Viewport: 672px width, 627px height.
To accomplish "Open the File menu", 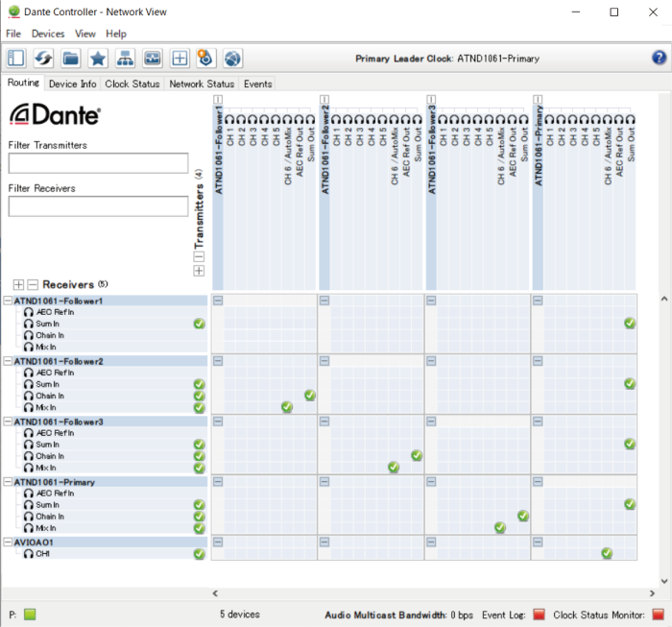I will [13, 34].
